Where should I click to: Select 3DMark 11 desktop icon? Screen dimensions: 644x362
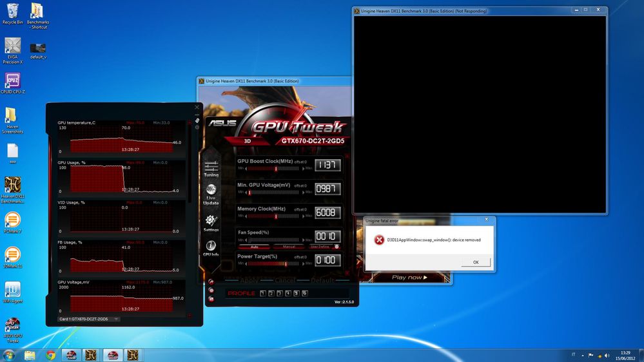click(x=12, y=258)
